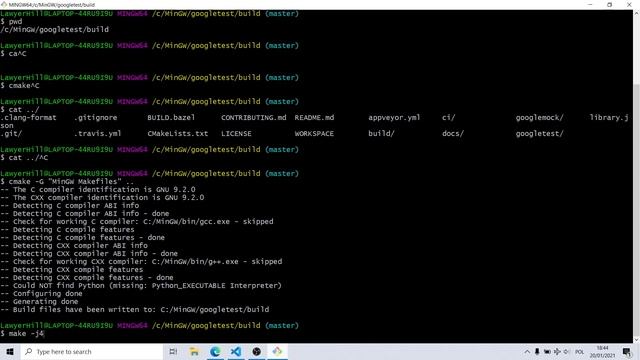The width and height of the screenshot is (640, 360).
Task: Open the round dark taskbar app icon
Action: [256, 351]
